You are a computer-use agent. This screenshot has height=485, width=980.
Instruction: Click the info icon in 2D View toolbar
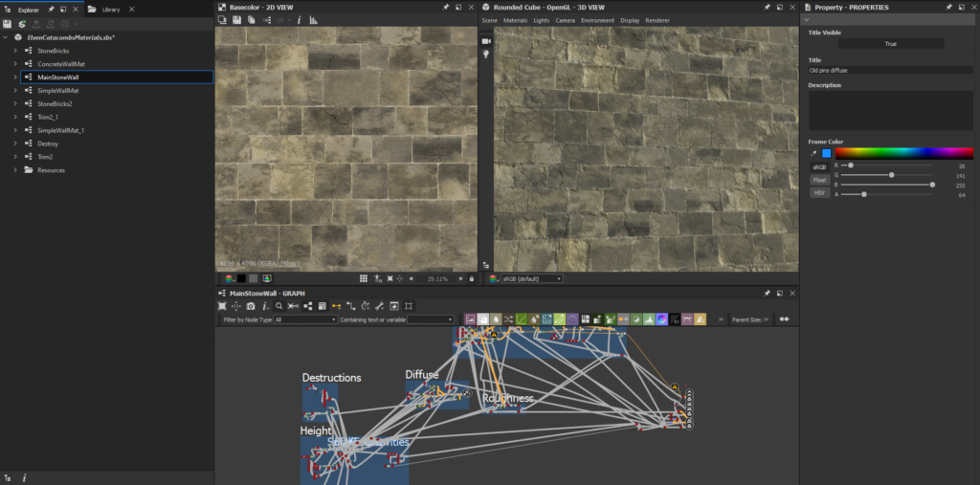(x=299, y=19)
